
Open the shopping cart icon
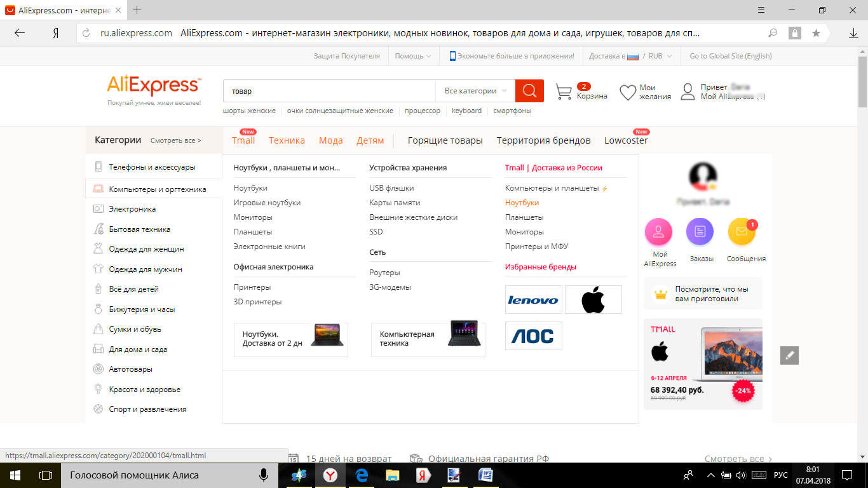(564, 91)
